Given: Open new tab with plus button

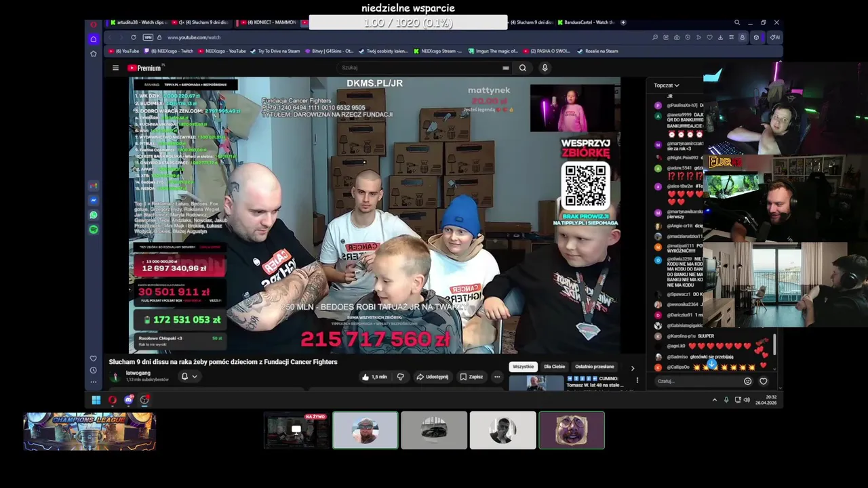Looking at the screenshot, I should pyautogui.click(x=623, y=22).
